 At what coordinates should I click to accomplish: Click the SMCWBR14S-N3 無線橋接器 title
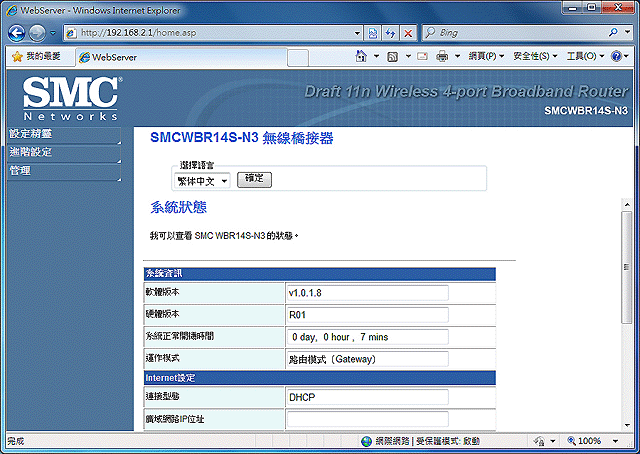click(x=242, y=138)
